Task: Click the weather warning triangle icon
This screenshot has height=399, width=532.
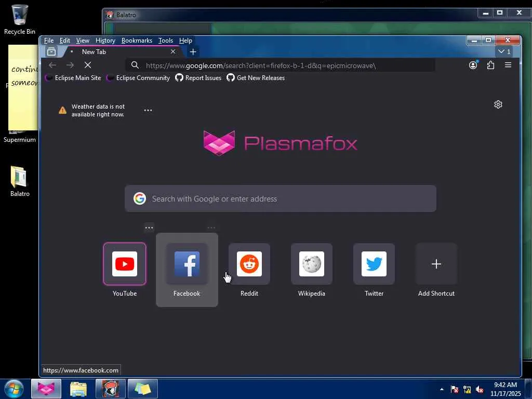Action: pos(62,110)
